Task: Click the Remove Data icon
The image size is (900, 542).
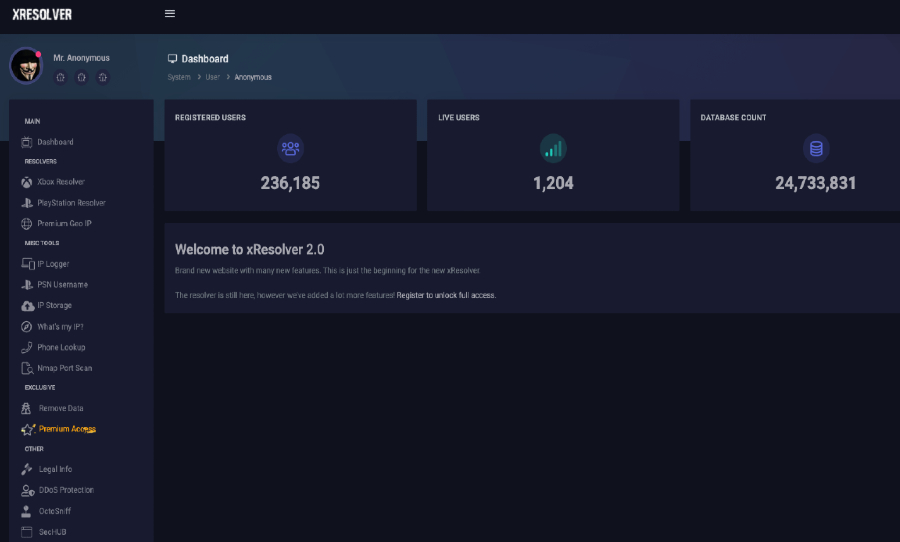Action: click(x=26, y=408)
